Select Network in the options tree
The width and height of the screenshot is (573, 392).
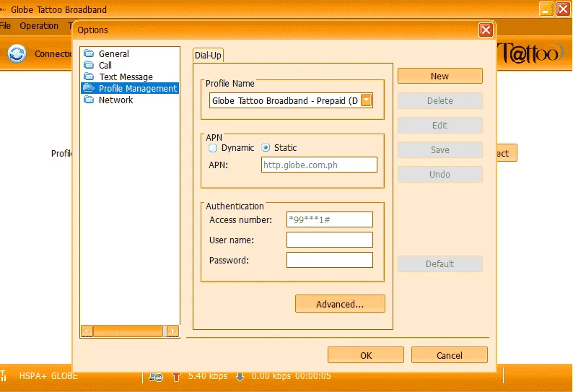[x=116, y=100]
